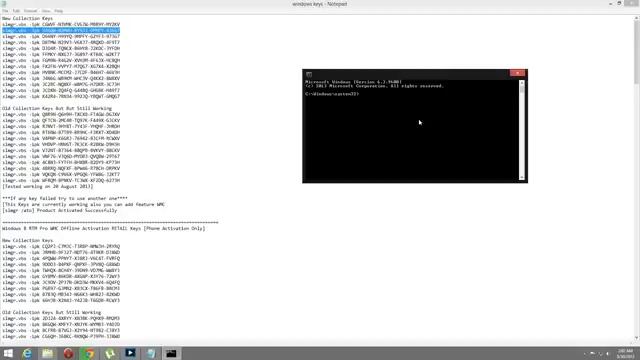Image resolution: width=640 pixels, height=360 pixels.
Task: Click the Command Prompt title bar
Action: pyautogui.click(x=408, y=74)
